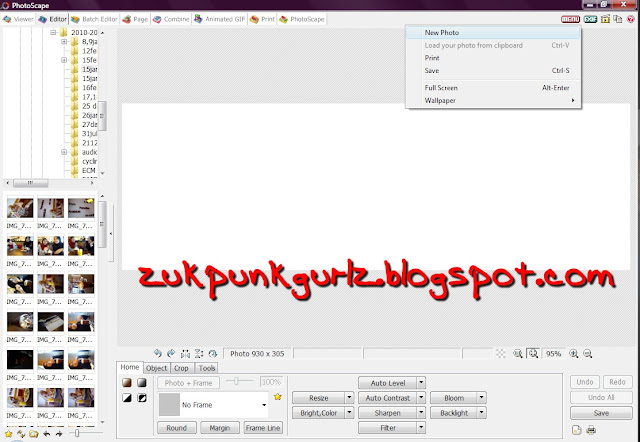Click the arbitrary rotate icon
Screen dimensions: 640x442
(x=213, y=353)
